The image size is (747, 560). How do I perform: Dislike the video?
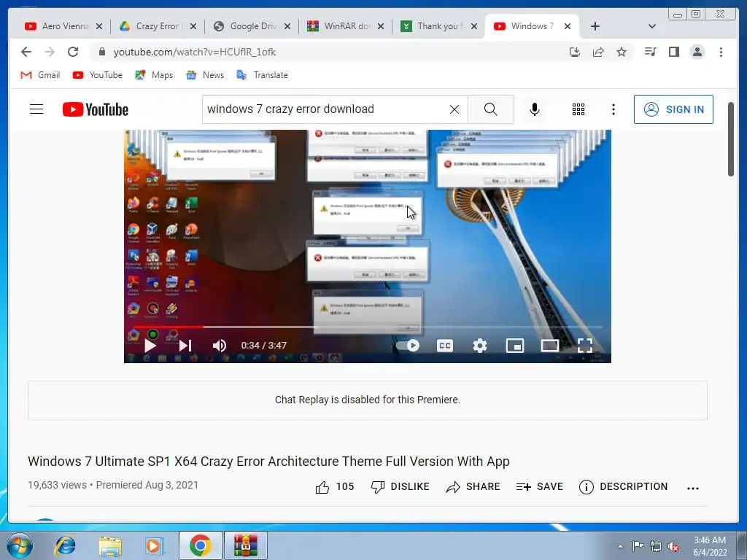[400, 486]
